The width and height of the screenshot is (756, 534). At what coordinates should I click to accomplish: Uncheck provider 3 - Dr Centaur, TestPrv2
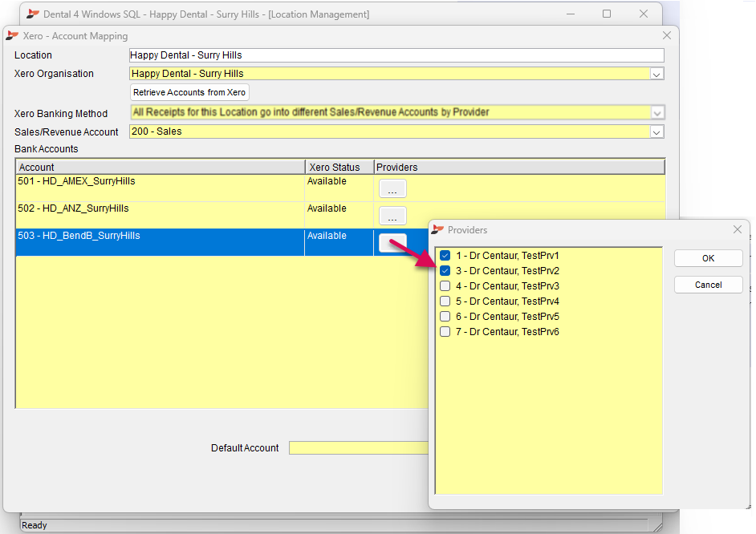pyautogui.click(x=445, y=271)
